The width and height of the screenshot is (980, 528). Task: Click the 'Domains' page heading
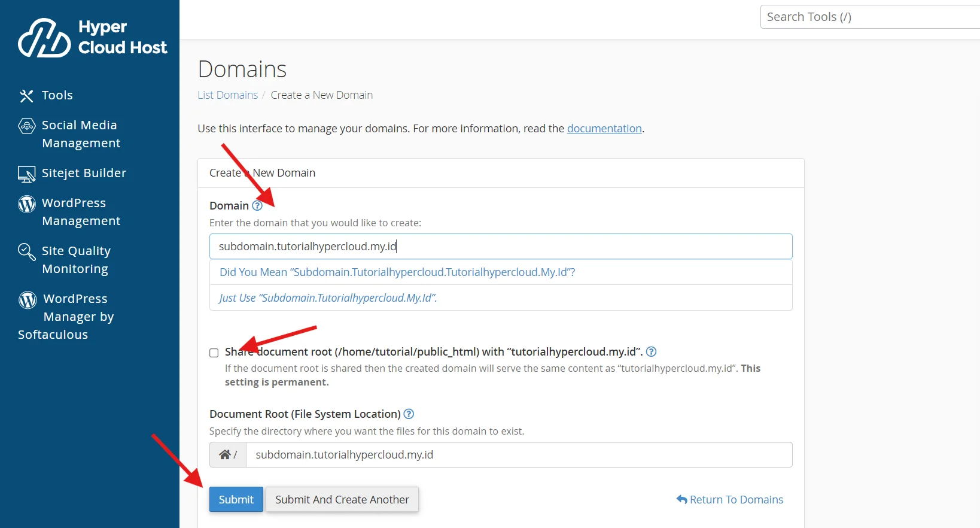(242, 69)
